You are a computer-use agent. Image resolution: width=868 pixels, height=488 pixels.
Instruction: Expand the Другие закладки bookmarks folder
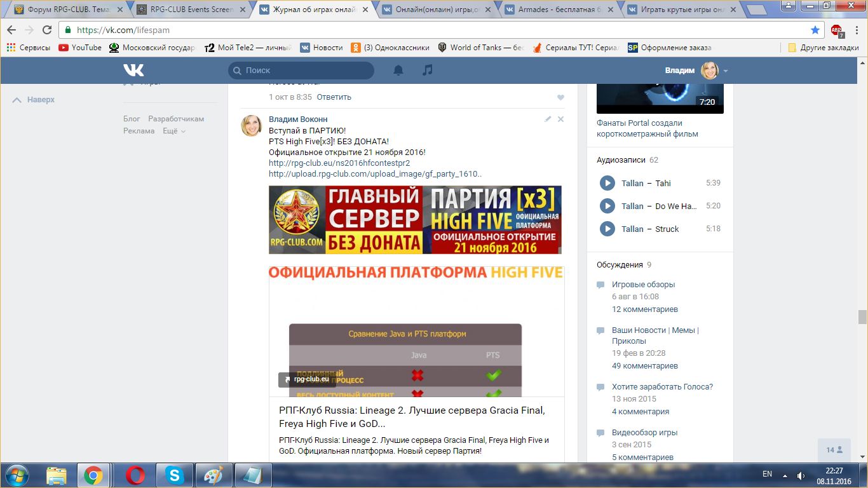pos(824,48)
